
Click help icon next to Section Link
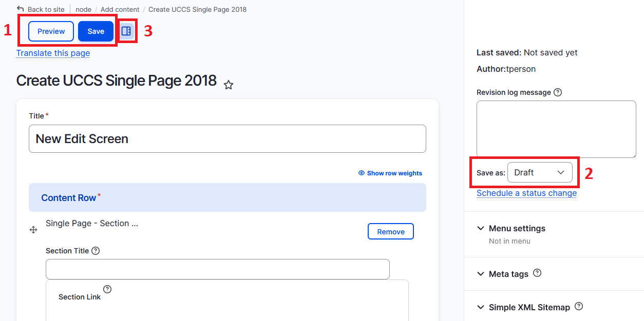pos(107,289)
